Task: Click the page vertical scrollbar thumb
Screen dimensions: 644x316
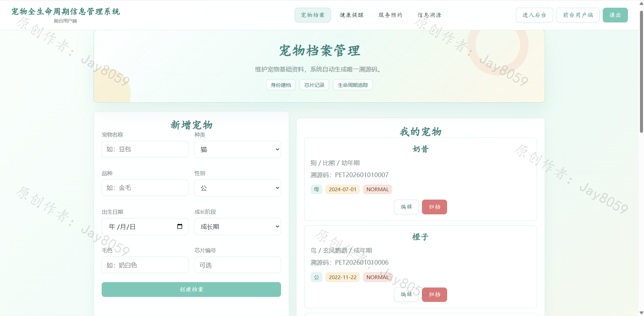Action: point(641,72)
